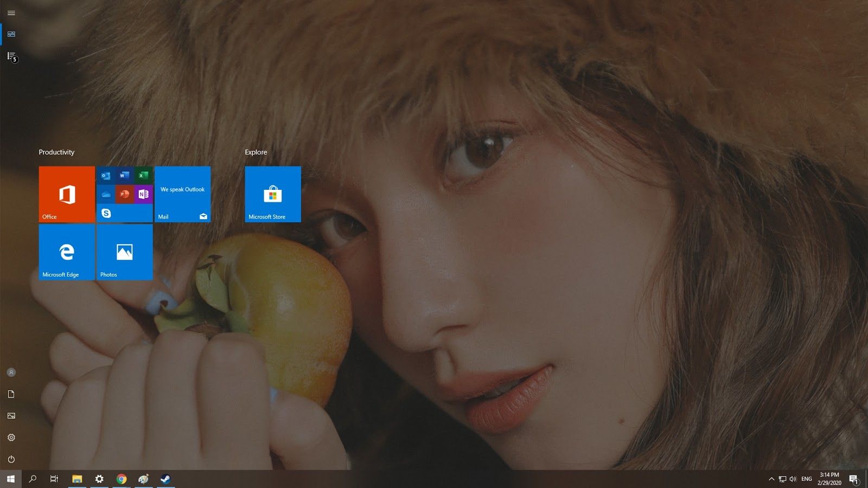
Task: Click the Productivity group title
Action: (56, 152)
